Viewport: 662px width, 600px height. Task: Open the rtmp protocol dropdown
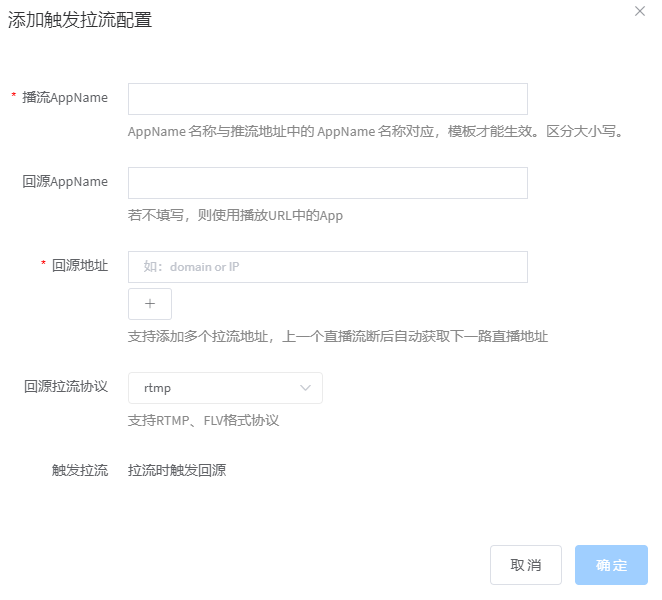(224, 388)
